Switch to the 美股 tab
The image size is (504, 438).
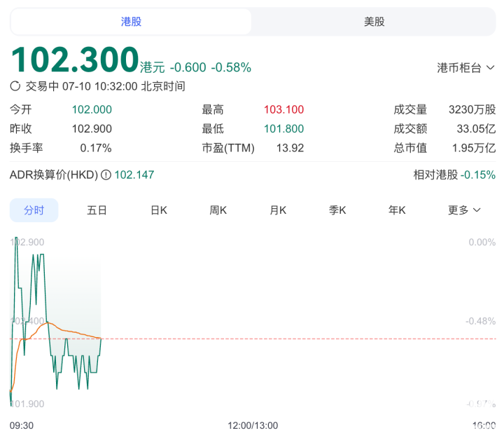pyautogui.click(x=374, y=22)
